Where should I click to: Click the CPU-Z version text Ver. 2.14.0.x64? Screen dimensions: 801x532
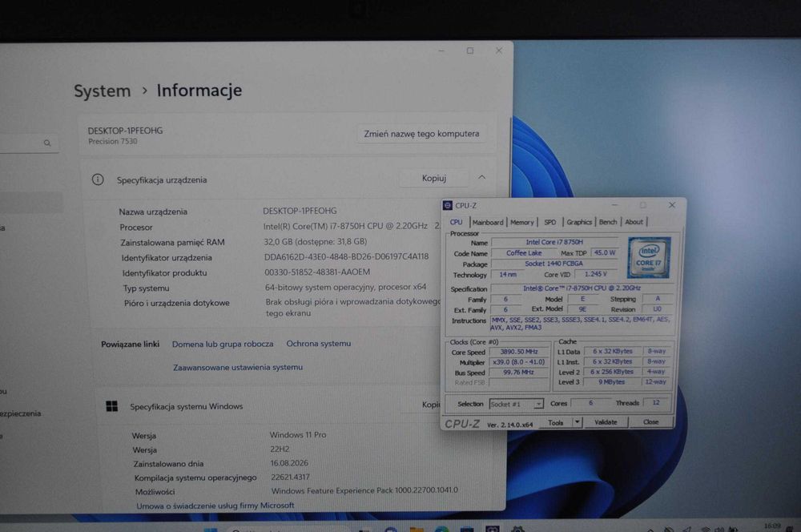[x=509, y=425]
